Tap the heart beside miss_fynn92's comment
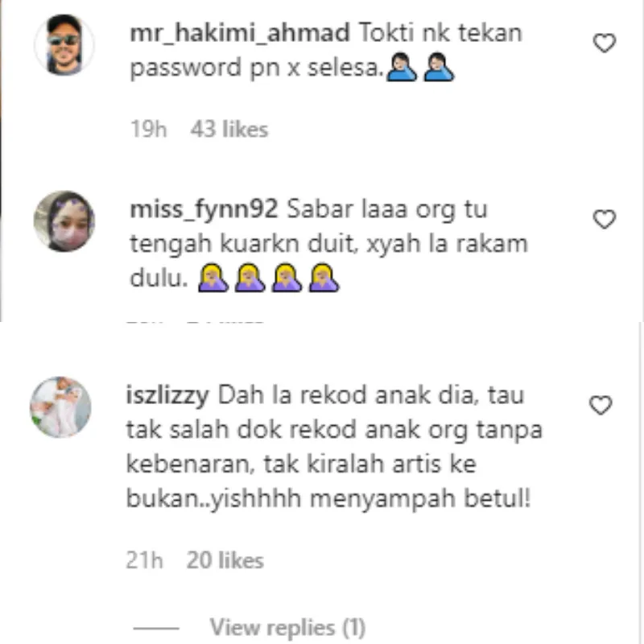The height and width of the screenshot is (644, 644). click(605, 219)
